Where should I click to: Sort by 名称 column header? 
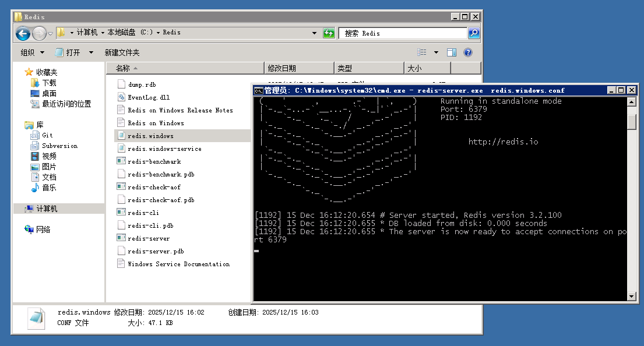(x=185, y=68)
